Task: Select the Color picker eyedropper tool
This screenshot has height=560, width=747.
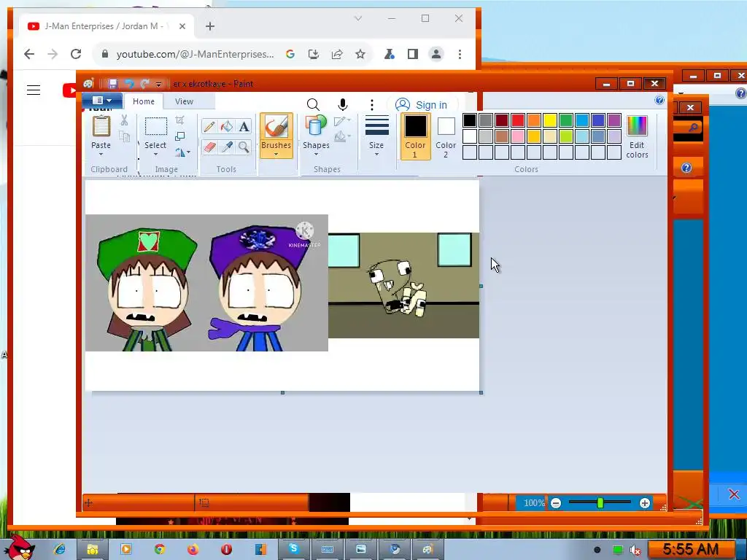Action: click(x=227, y=147)
